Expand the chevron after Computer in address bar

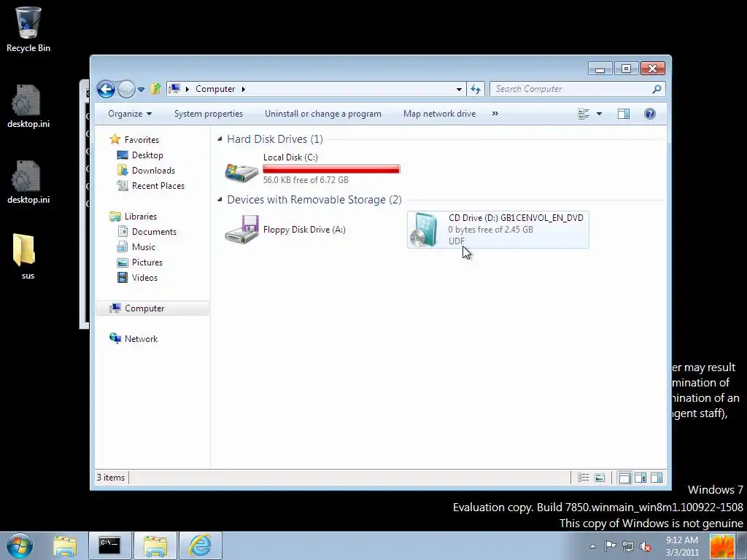tap(244, 89)
